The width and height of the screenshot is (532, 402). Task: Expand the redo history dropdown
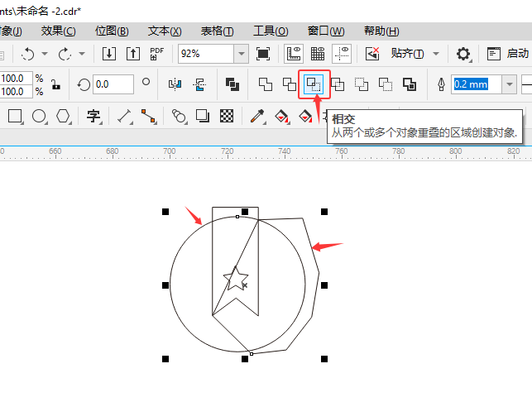(x=82, y=54)
